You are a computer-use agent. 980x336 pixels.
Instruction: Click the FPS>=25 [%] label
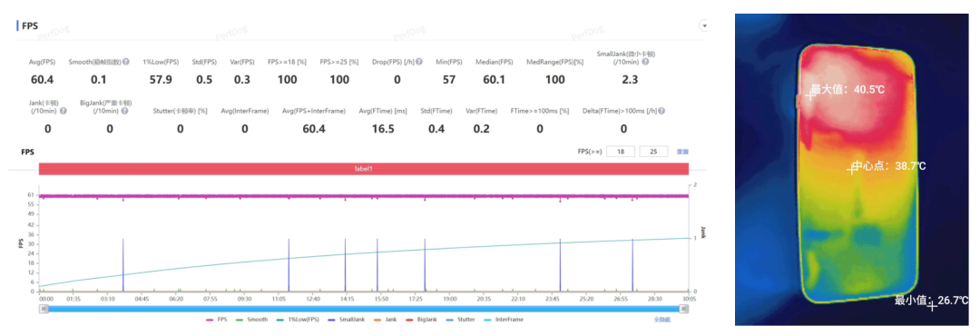click(x=339, y=62)
